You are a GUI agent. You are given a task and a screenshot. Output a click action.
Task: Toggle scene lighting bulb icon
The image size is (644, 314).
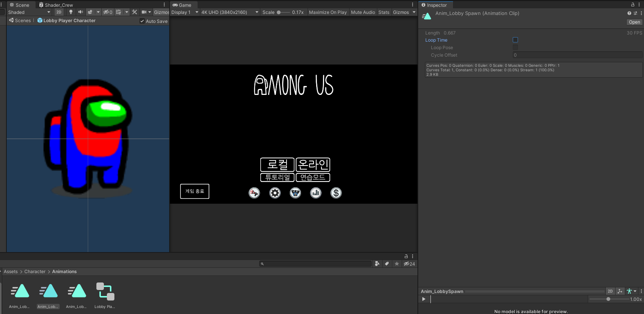pos(71,12)
